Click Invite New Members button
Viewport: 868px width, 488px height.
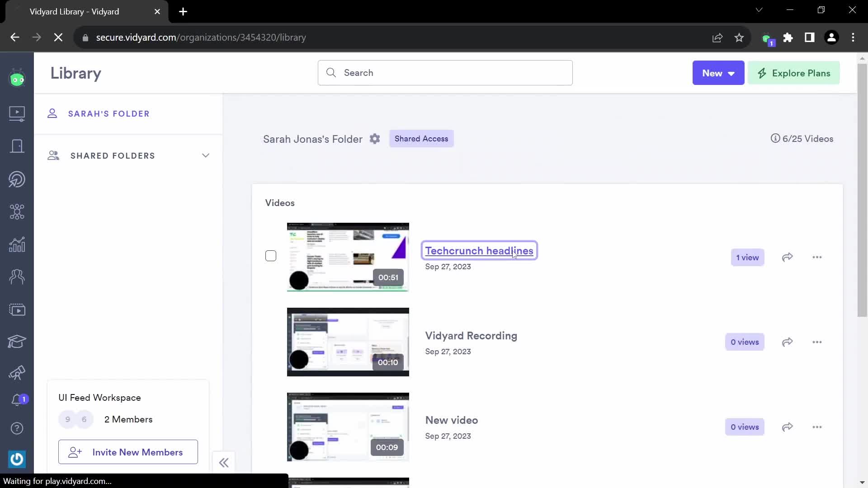128,452
